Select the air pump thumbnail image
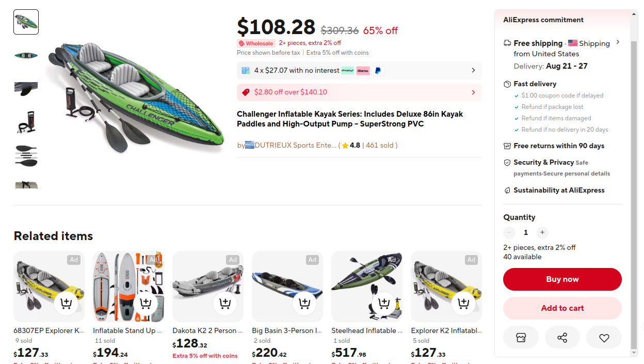The width and height of the screenshot is (644, 364). 26,122
